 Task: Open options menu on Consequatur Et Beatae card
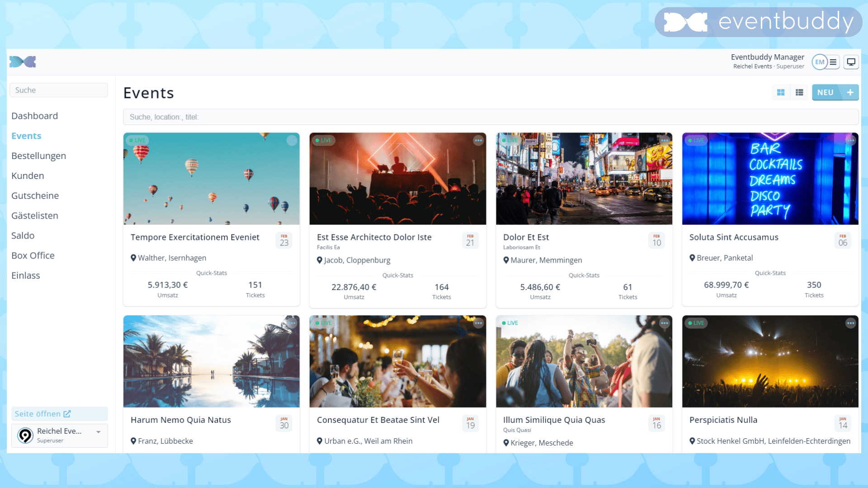478,323
